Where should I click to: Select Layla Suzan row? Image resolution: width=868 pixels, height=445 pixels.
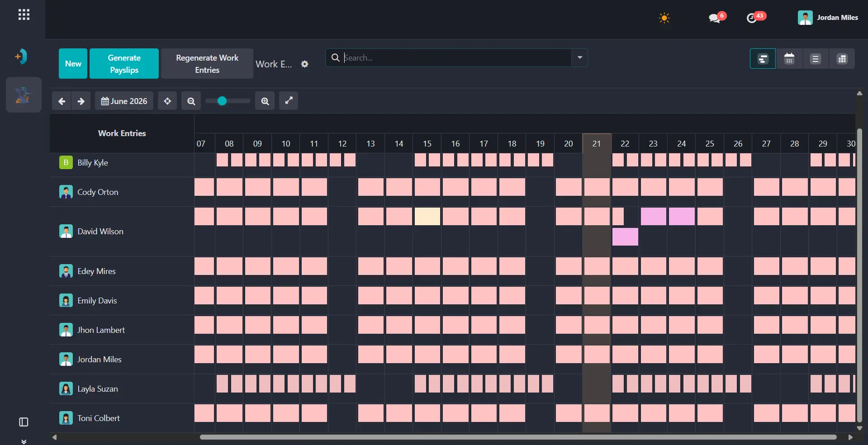click(x=122, y=388)
